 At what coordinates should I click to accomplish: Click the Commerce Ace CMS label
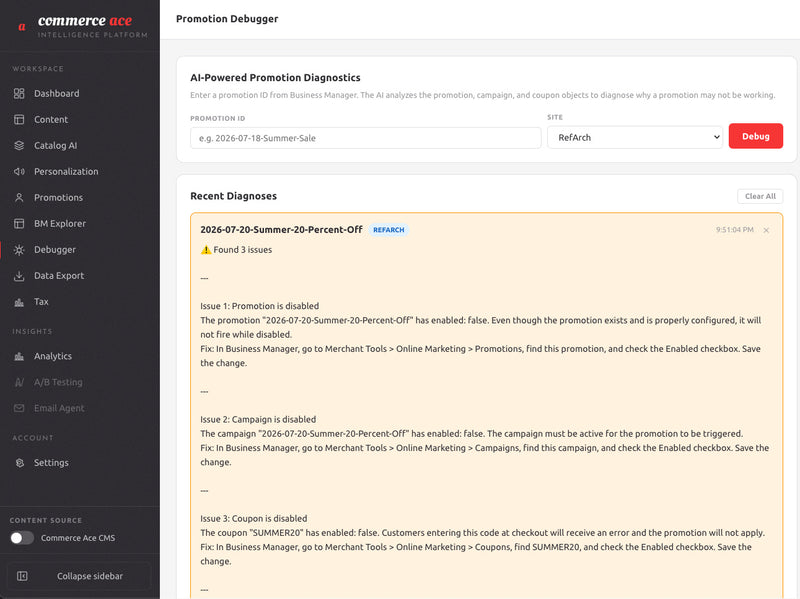point(78,538)
